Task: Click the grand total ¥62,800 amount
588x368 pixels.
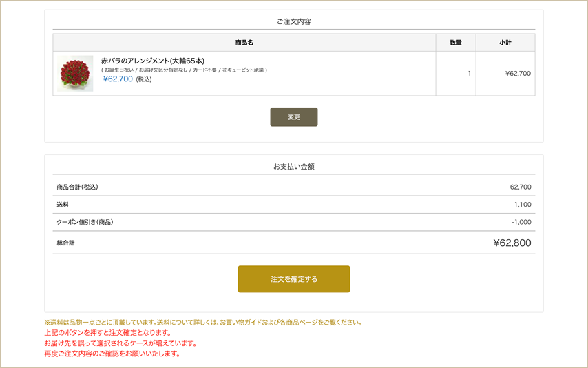Action: pos(512,243)
